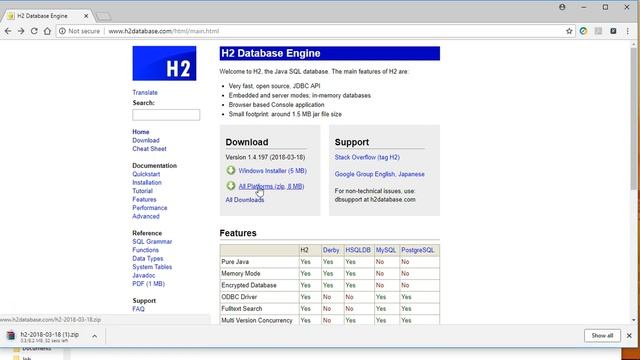Click the dark square extension icon
The height and width of the screenshot is (360, 640).
tap(613, 31)
